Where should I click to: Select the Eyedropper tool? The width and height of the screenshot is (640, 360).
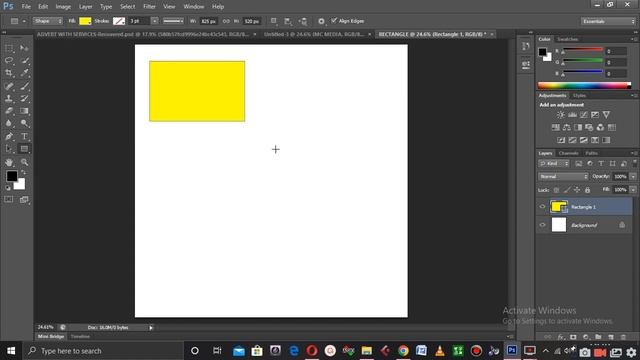coord(24,73)
